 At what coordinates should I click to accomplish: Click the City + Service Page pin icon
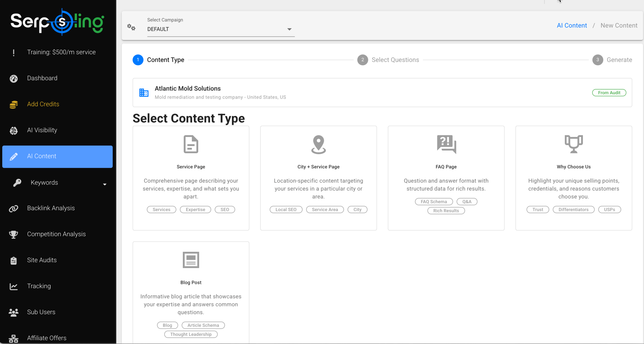[x=318, y=144]
